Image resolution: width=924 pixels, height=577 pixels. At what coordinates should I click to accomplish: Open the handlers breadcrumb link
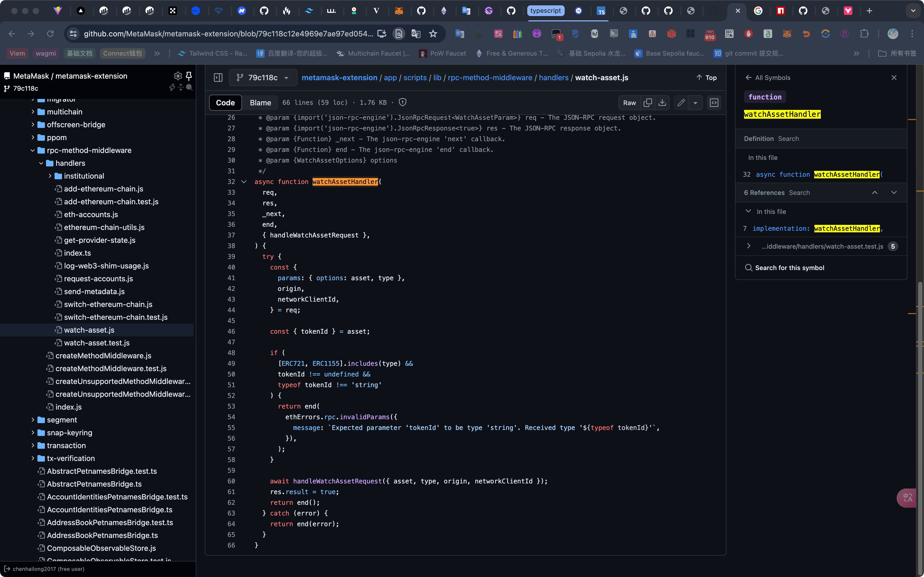pyautogui.click(x=553, y=78)
